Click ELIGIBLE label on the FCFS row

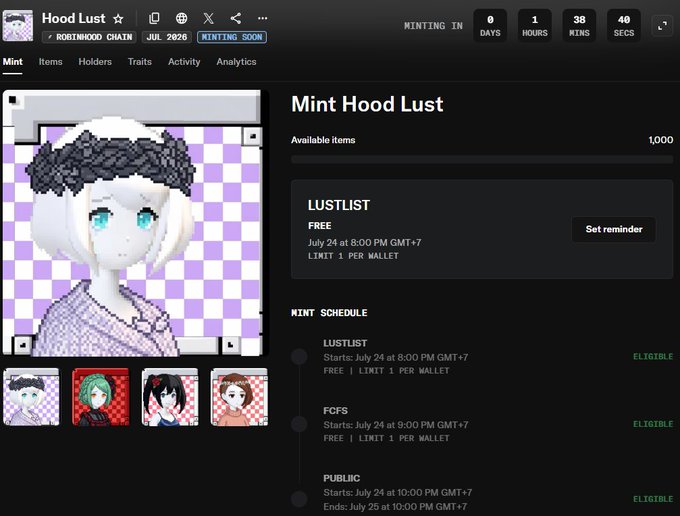(x=653, y=424)
